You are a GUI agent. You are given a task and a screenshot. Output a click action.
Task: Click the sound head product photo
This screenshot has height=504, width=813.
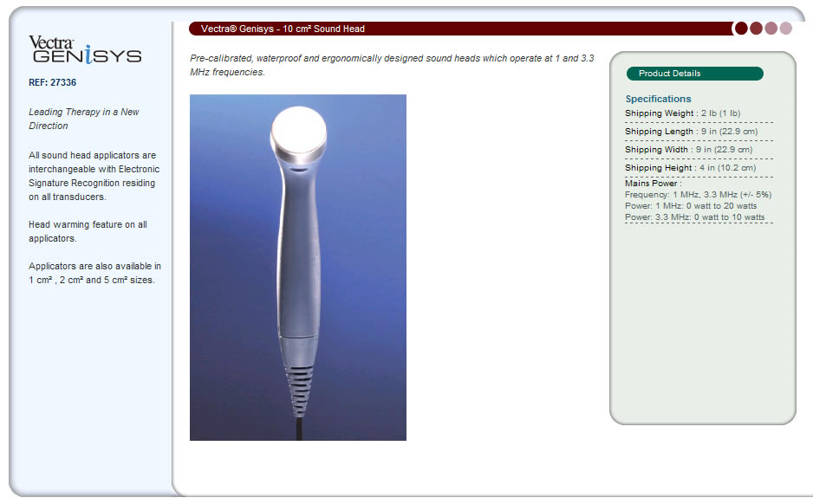click(x=298, y=268)
